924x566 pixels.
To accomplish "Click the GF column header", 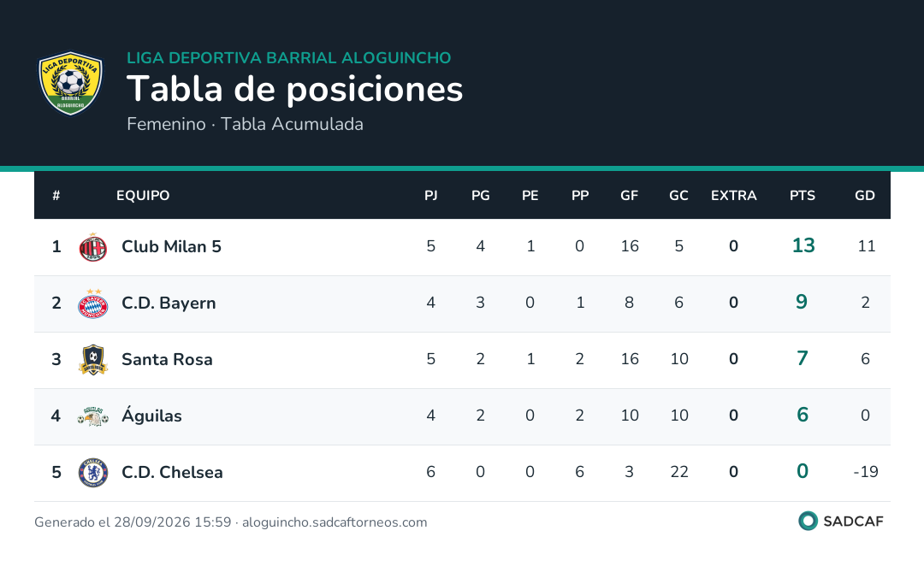I will pyautogui.click(x=630, y=196).
